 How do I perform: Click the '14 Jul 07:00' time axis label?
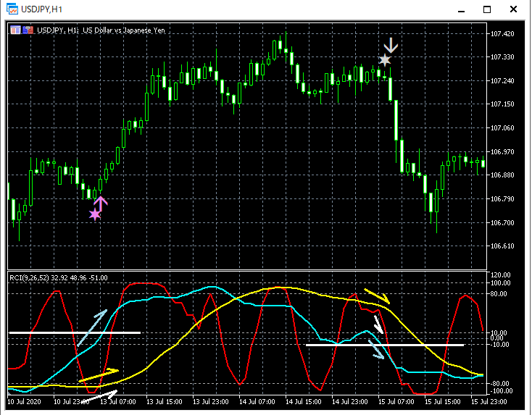(x=257, y=402)
